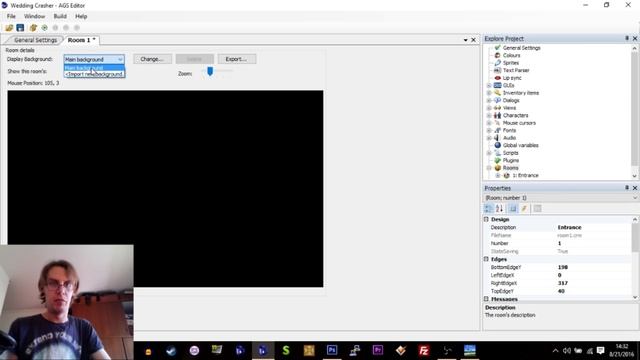Pin the Explore Project panel

tap(627, 38)
